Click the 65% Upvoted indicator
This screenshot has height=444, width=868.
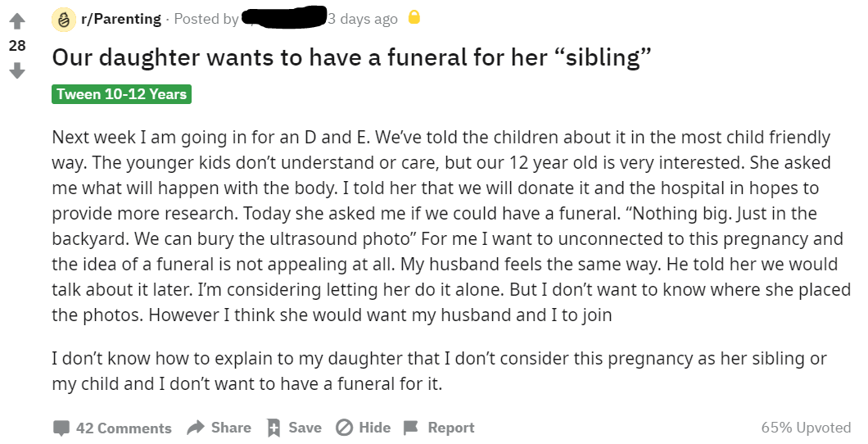point(806,428)
